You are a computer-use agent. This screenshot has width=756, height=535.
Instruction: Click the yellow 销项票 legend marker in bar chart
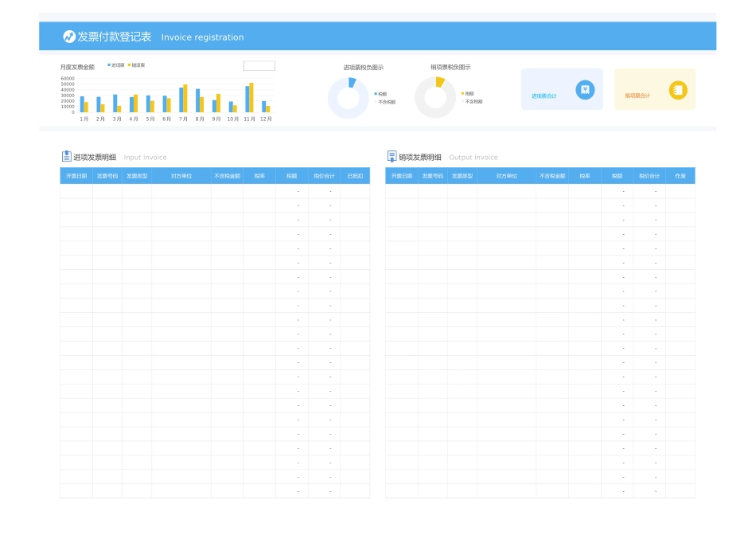click(129, 65)
